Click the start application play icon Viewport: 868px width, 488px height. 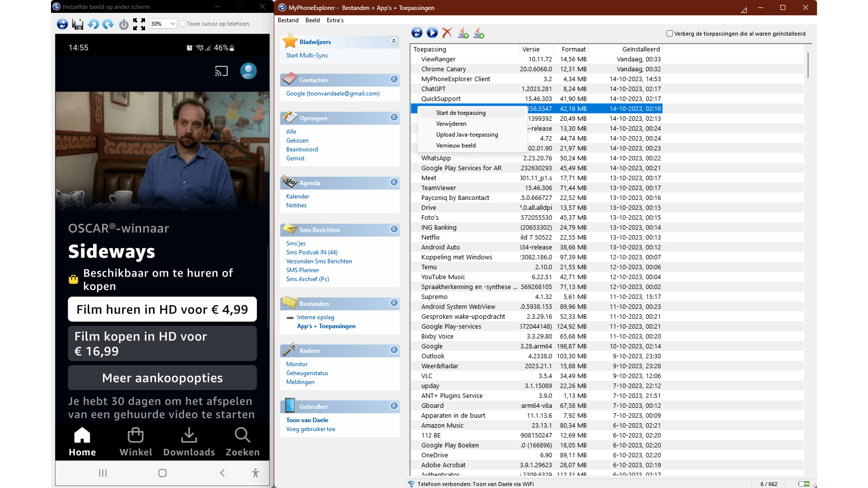tap(432, 33)
